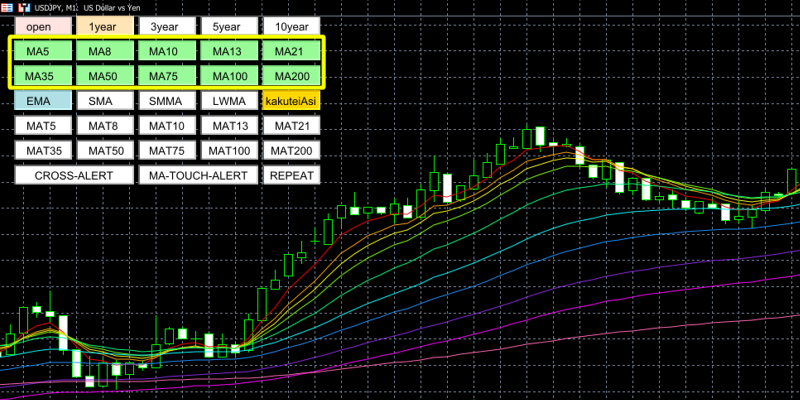Select LWMA averaging method
Viewport: 800px width, 400px height.
[x=228, y=101]
